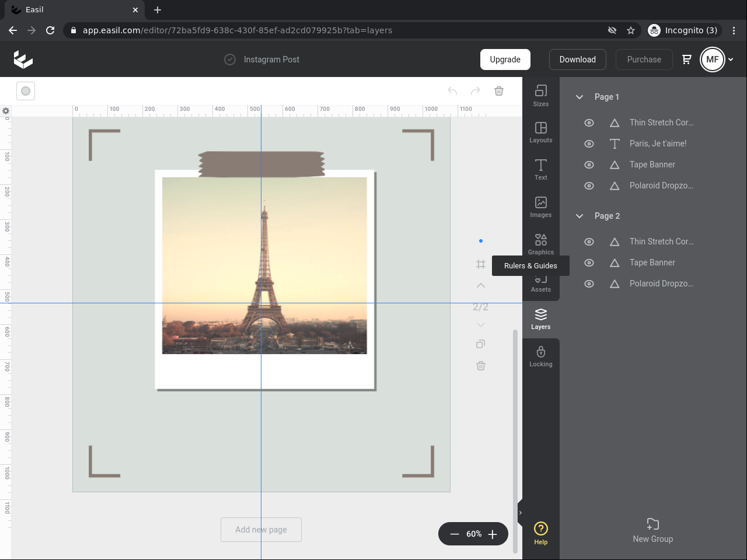Toggle visibility of Page 2 Polaroid Dropzone layer

tap(589, 283)
